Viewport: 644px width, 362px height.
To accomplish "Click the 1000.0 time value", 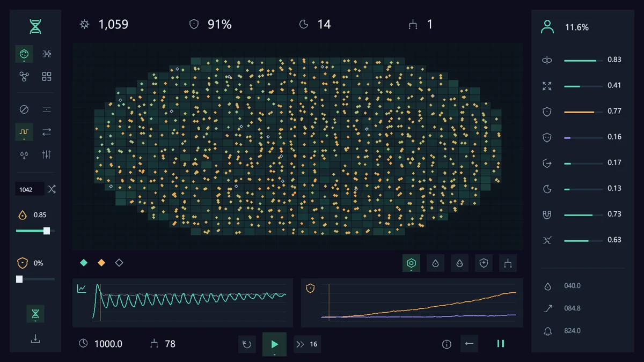I will tap(108, 344).
